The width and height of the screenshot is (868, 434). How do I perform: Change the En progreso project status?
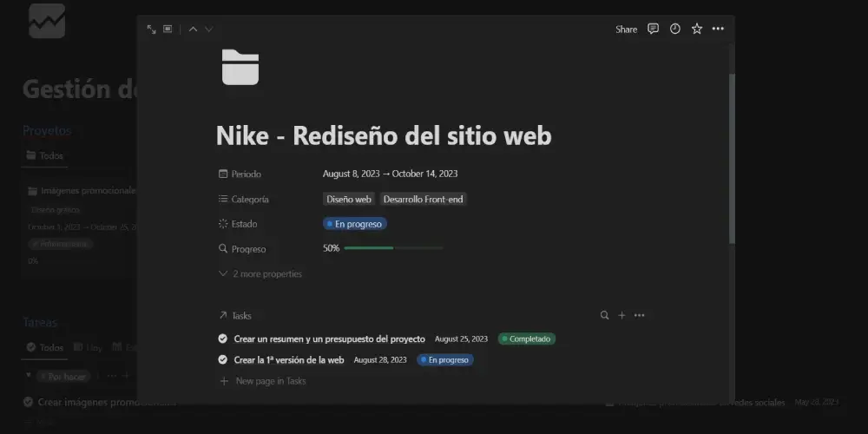[x=355, y=224]
